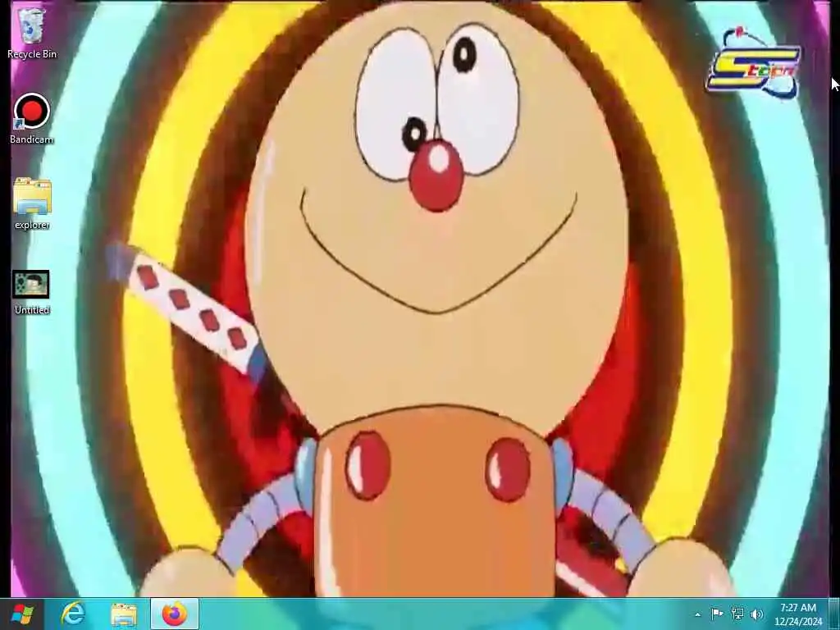Switch to Firefox on the taskbar
The width and height of the screenshot is (840, 630).
click(x=174, y=614)
